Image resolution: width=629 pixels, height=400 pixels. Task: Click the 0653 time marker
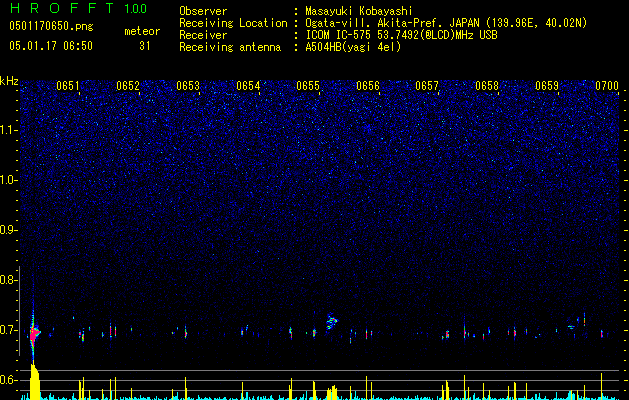188,85
